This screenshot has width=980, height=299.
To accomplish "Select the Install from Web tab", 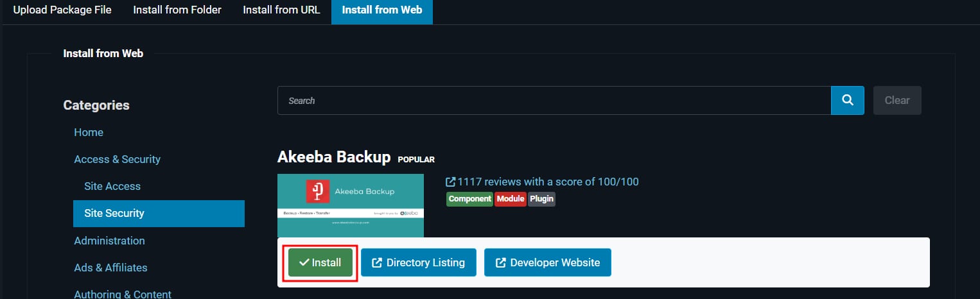I will pyautogui.click(x=381, y=10).
